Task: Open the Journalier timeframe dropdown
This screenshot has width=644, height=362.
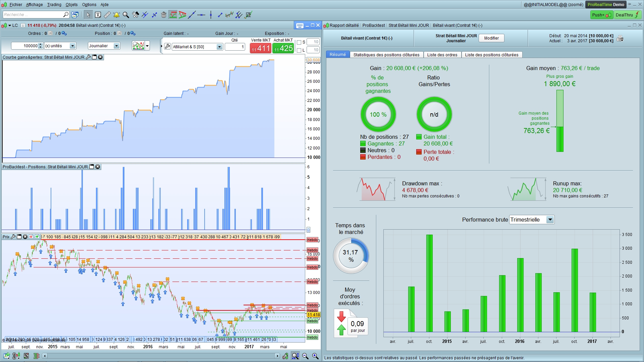Action: [x=116, y=46]
